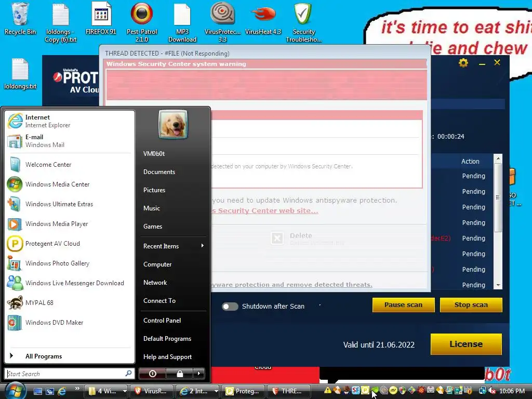Click the Start menu lock button
This screenshot has height=399, width=532.
(x=179, y=374)
